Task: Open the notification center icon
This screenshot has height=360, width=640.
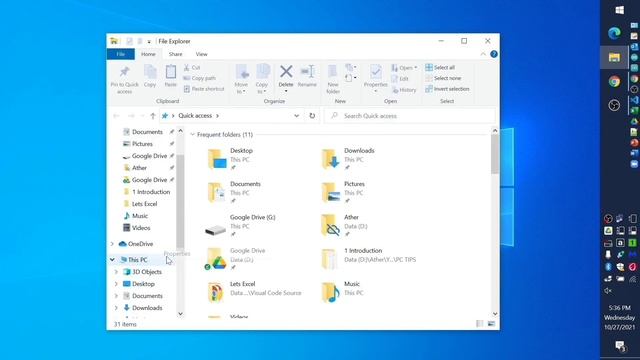Action: click(620, 346)
